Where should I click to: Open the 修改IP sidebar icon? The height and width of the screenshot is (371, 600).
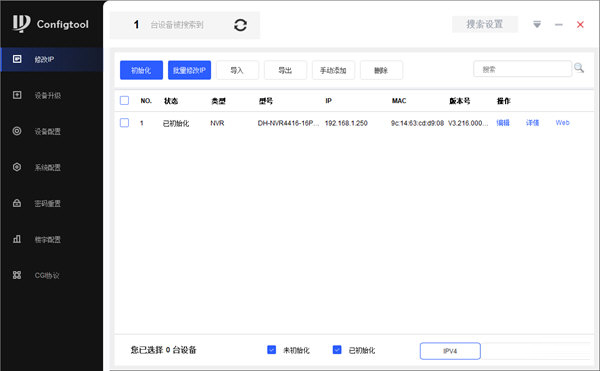(x=17, y=59)
